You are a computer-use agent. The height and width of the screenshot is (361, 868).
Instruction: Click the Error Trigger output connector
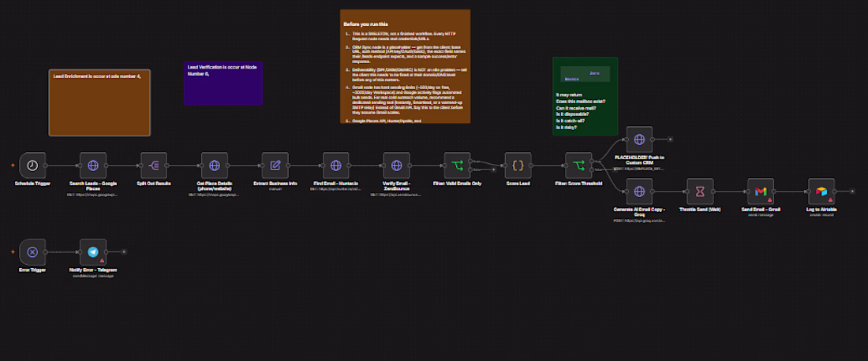pyautogui.click(x=46, y=252)
